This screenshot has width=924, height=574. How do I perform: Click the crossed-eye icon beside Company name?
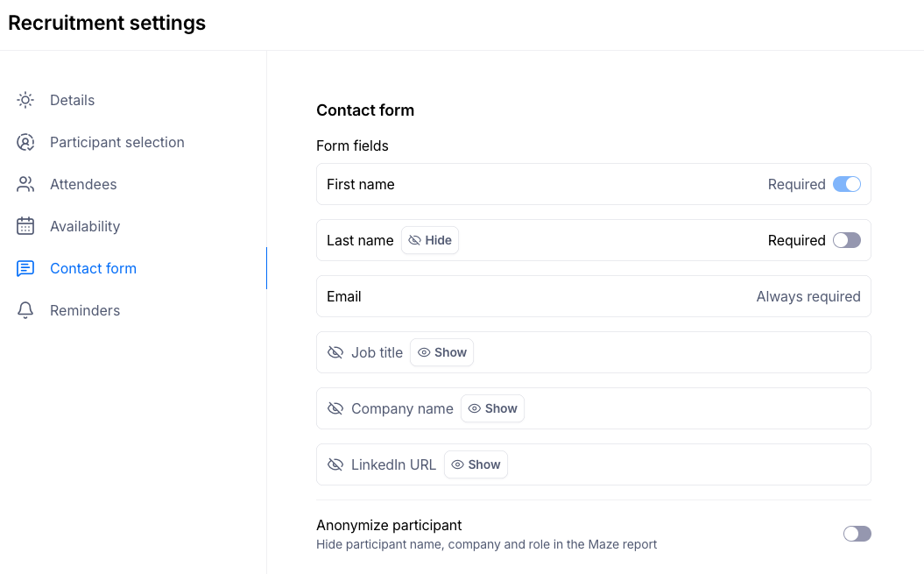coord(335,408)
